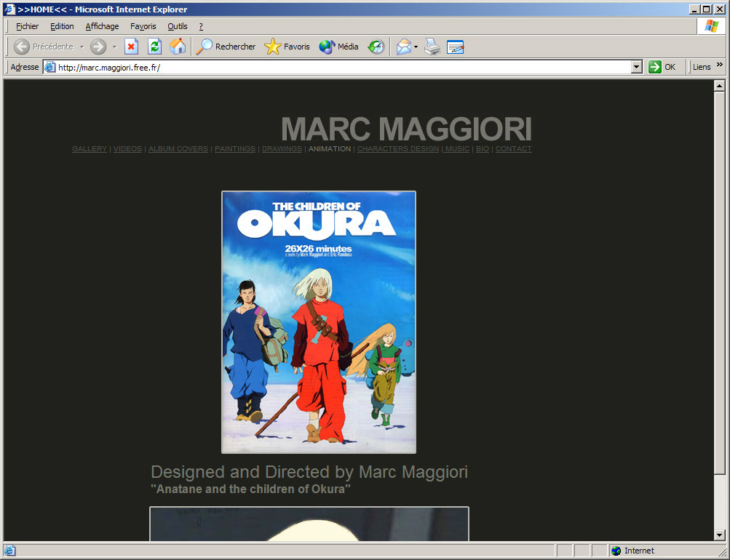The image size is (730, 560).
Task: Select the ANIMATION nav item
Action: tap(330, 149)
